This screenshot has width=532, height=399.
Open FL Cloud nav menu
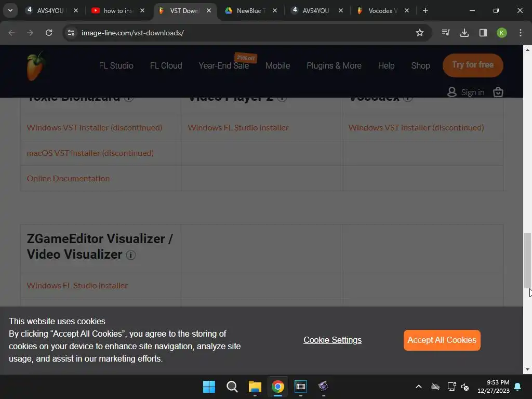pyautogui.click(x=166, y=65)
